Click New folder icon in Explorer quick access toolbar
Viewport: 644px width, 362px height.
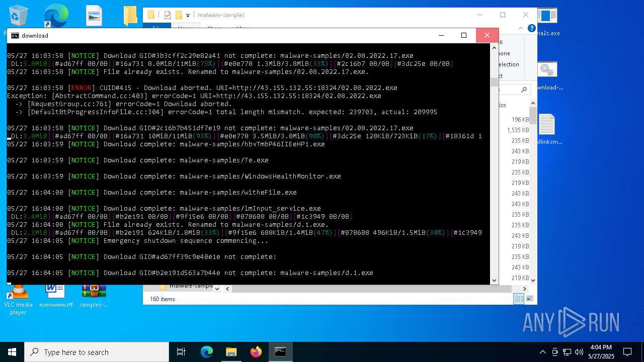pyautogui.click(x=179, y=15)
